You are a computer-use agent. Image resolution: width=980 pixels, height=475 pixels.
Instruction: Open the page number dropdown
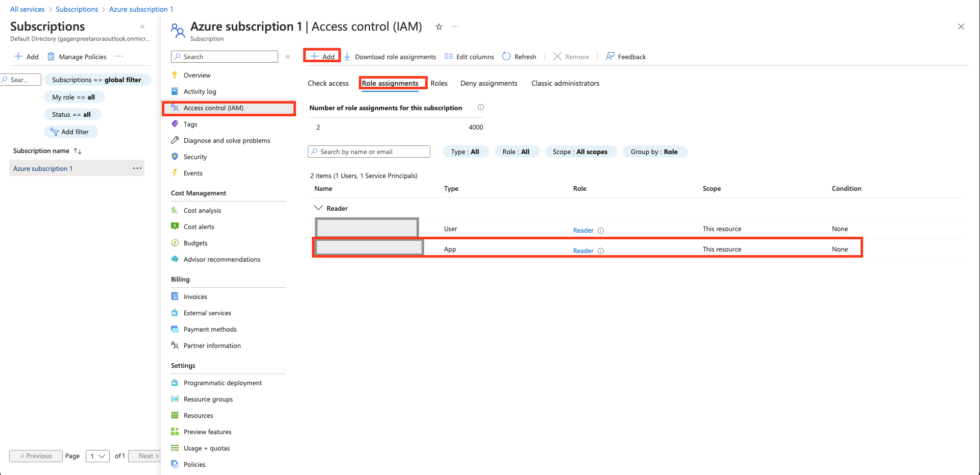[97, 456]
